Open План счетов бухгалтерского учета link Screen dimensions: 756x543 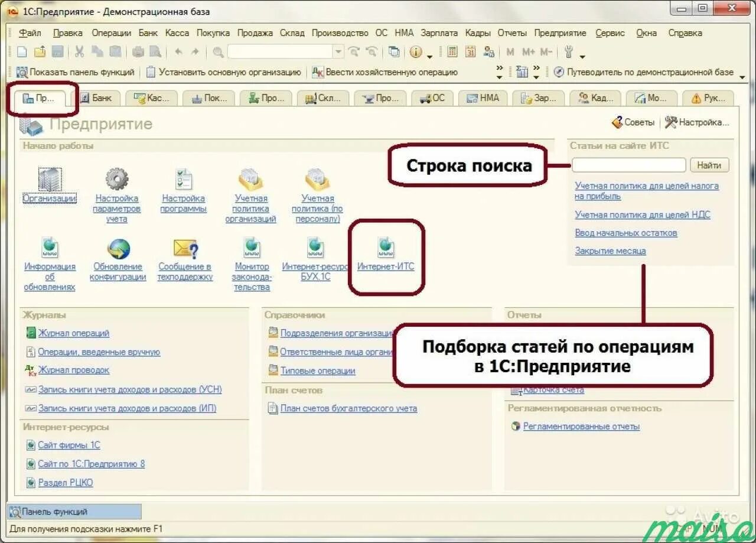tap(348, 408)
